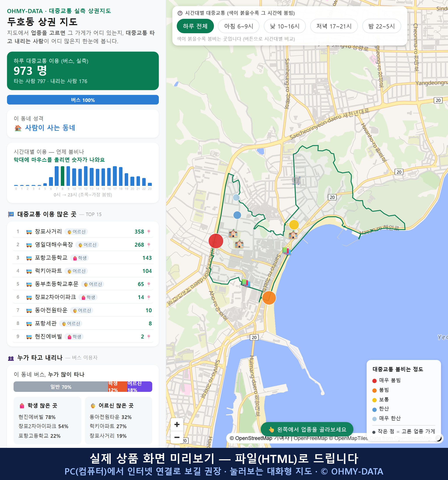Click the books icon by the coastline
Image resolution: width=448 pixels, height=480 pixels.
click(286, 251)
